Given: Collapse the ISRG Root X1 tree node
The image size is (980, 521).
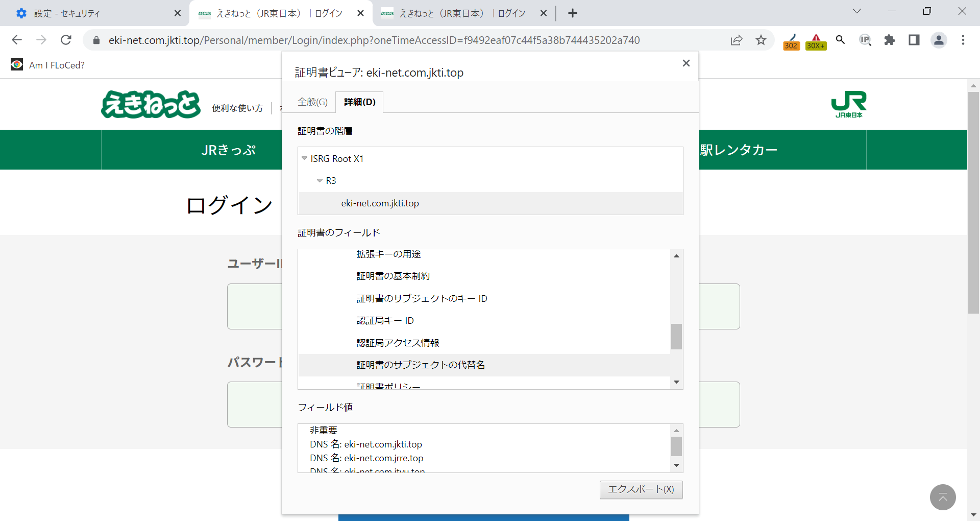Looking at the screenshot, I should [x=305, y=158].
